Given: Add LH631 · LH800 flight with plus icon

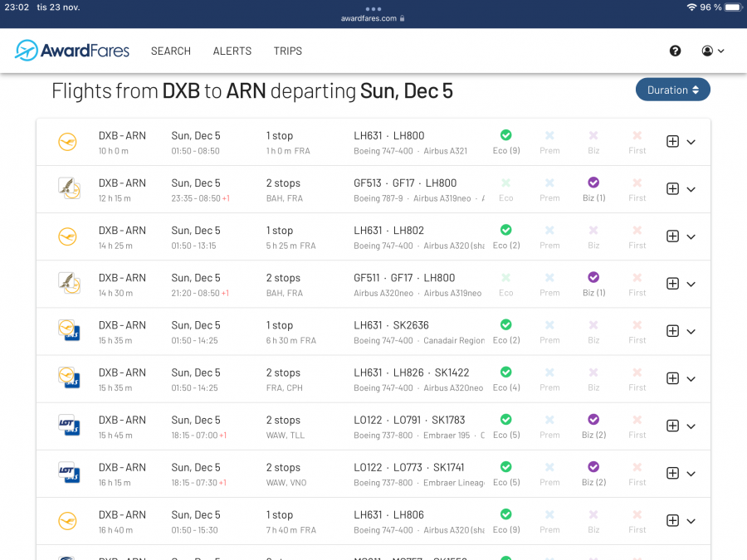Looking at the screenshot, I should tap(672, 142).
